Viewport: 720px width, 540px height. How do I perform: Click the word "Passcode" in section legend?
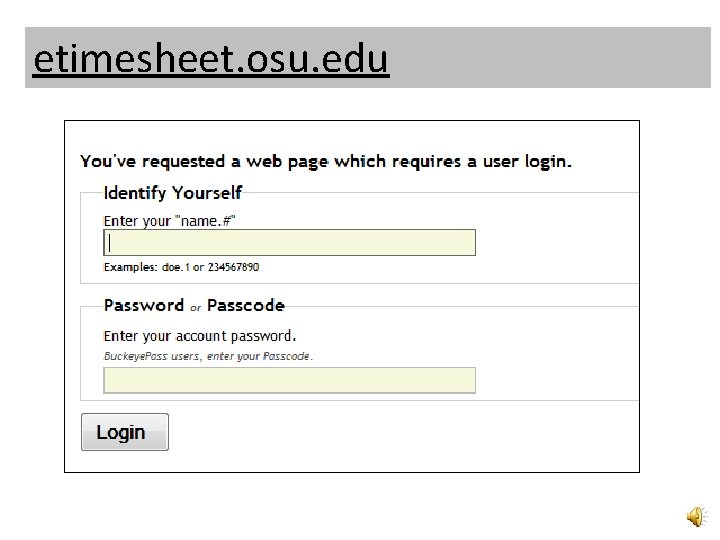246,306
